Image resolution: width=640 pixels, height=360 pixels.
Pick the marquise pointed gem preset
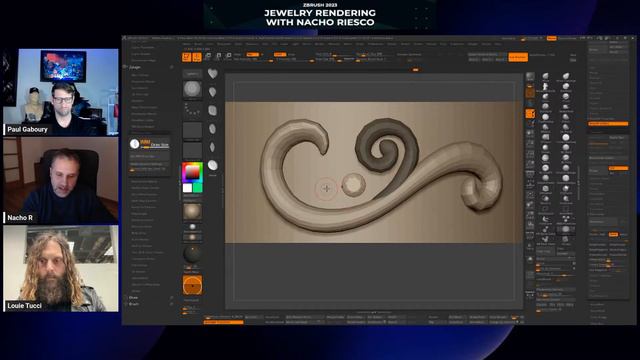click(x=212, y=147)
